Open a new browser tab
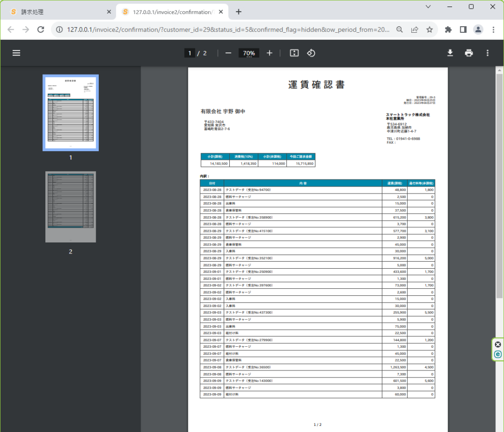This screenshot has width=504, height=432. tap(238, 12)
